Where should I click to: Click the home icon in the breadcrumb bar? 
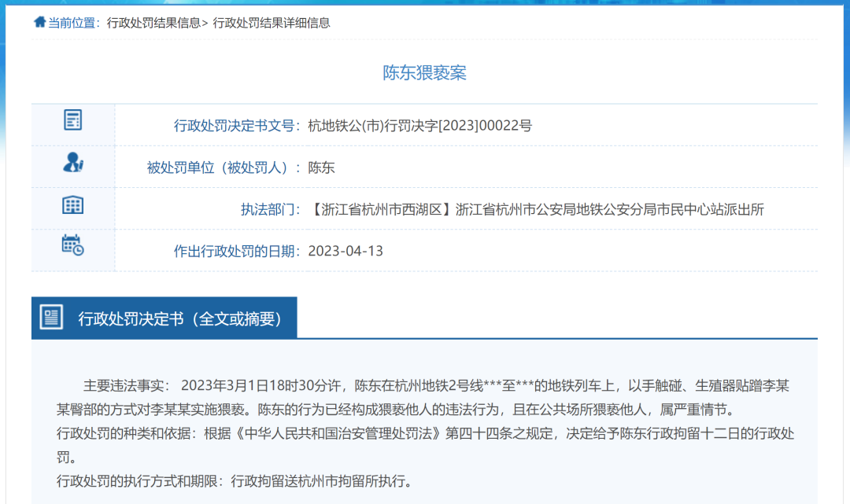(39, 22)
